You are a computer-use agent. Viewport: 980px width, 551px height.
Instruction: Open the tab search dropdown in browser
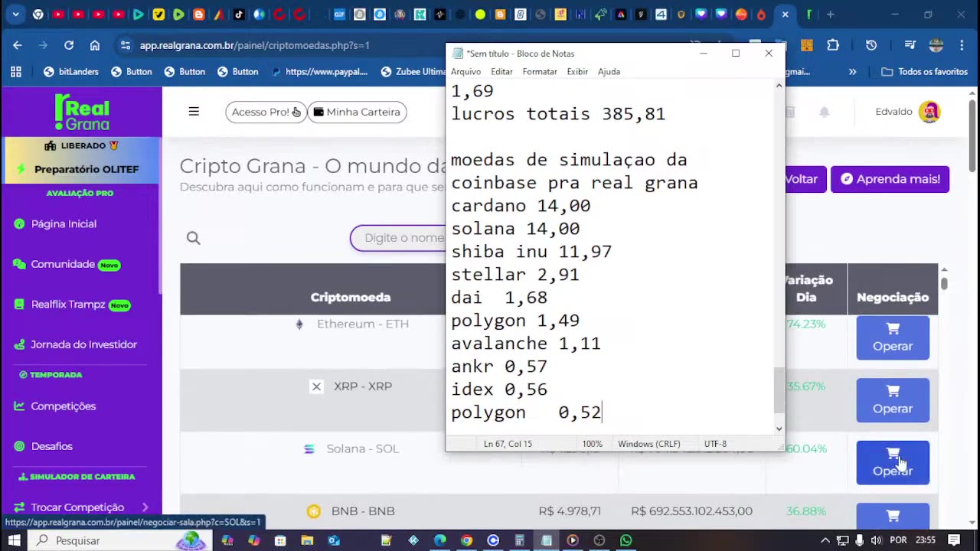coord(16,15)
